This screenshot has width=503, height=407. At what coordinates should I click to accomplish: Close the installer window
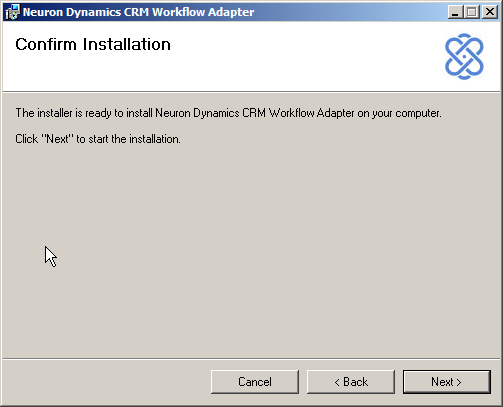point(490,12)
